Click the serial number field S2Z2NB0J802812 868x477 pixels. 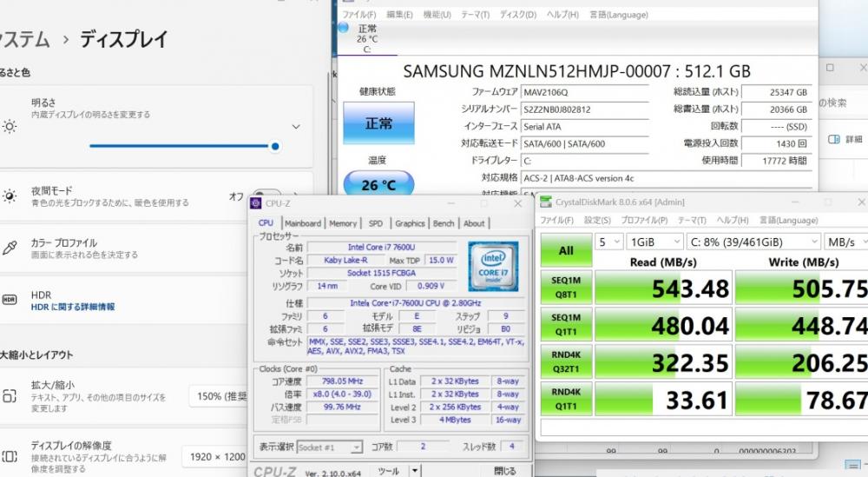[x=584, y=109]
